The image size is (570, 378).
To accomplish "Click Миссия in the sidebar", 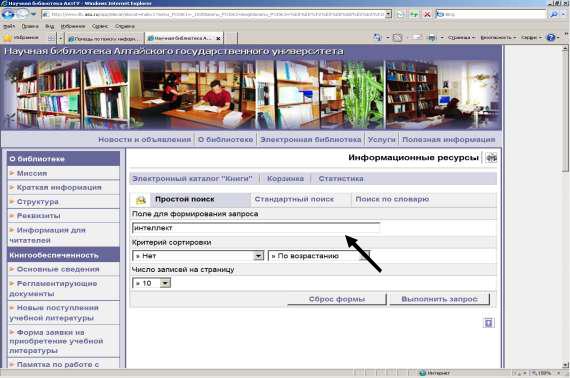I will 32,173.
